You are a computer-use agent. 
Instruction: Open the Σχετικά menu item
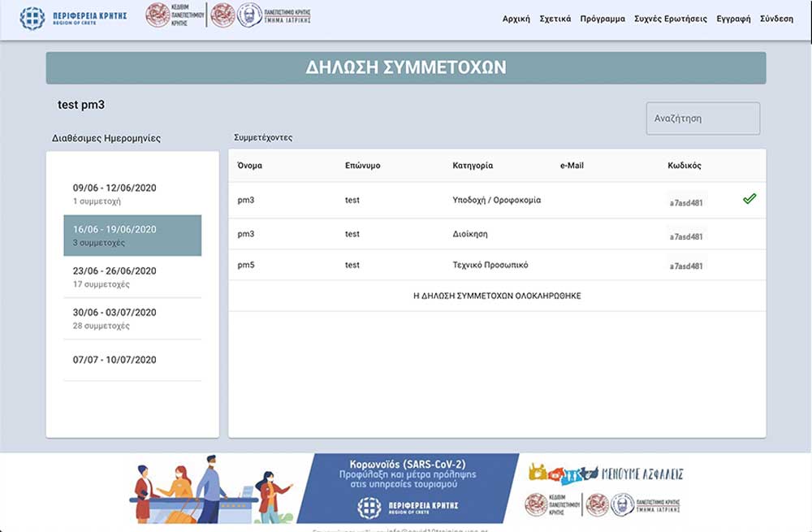pos(555,19)
